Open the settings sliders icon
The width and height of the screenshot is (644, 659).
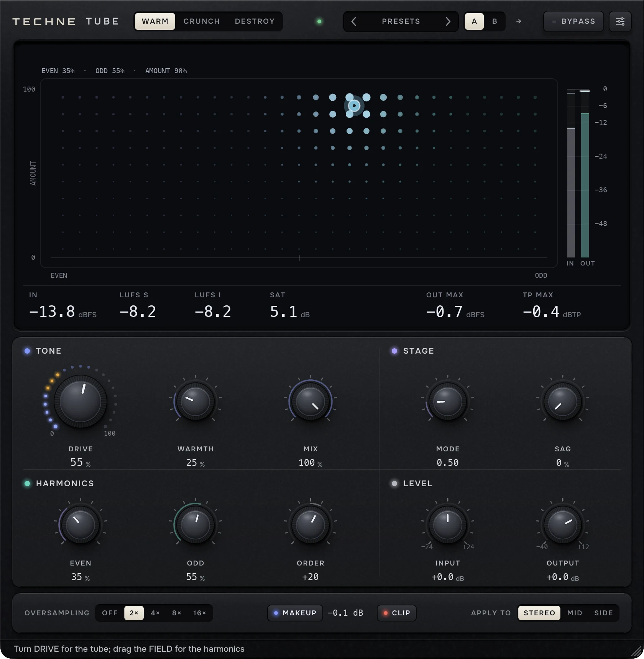click(620, 21)
